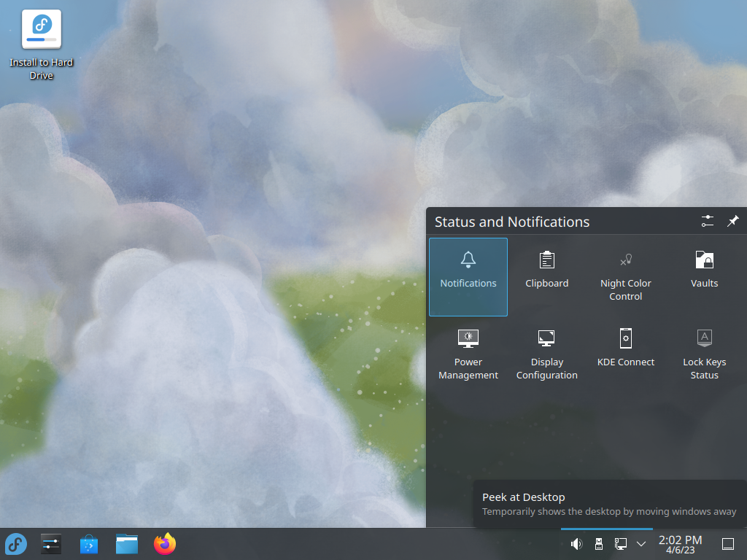This screenshot has width=747, height=560.
Task: Click the Peek at Desktop button
Action: [x=728, y=544]
